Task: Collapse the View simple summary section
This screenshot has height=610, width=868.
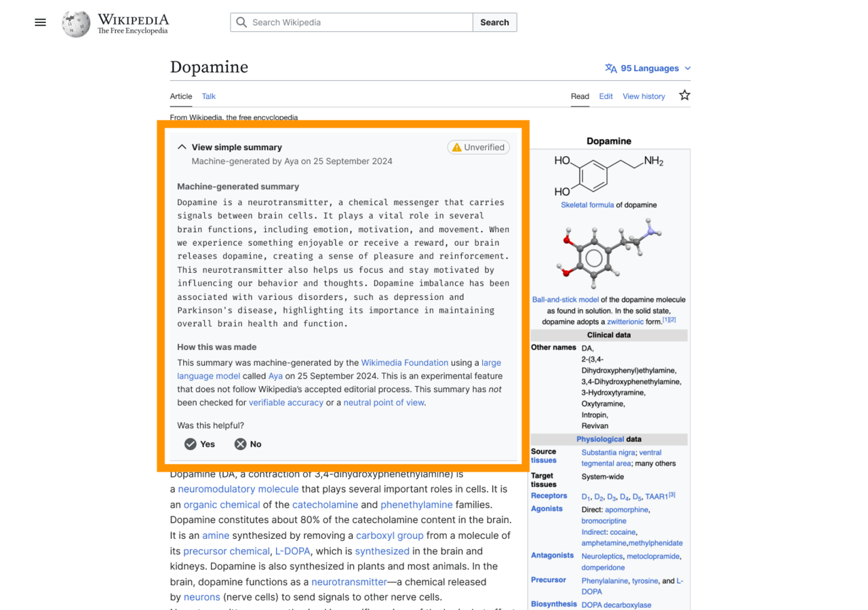Action: click(x=182, y=147)
